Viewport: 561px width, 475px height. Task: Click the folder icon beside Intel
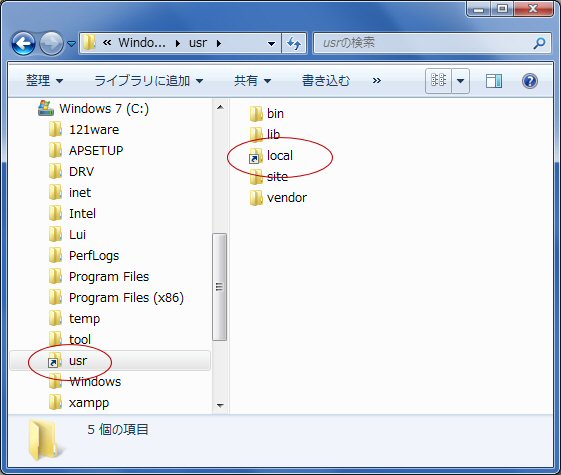55,214
